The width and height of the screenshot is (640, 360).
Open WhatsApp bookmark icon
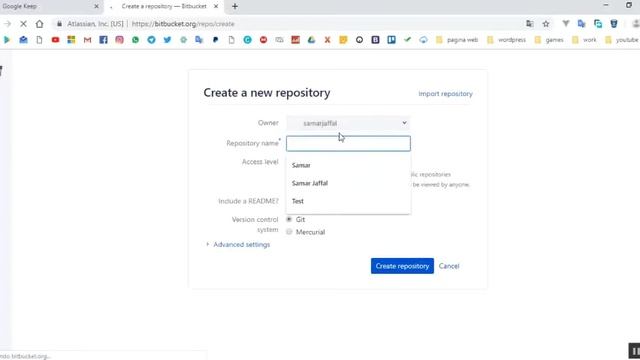(135, 40)
